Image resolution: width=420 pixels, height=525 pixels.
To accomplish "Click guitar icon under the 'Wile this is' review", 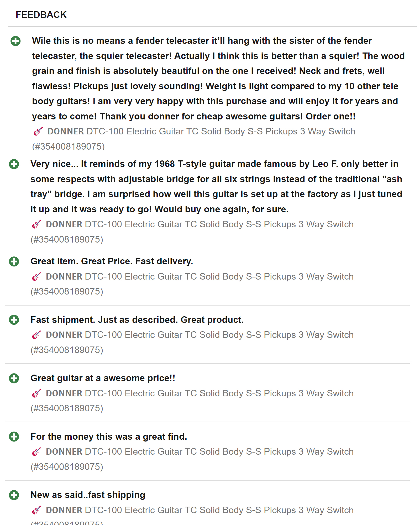I will (x=38, y=131).
